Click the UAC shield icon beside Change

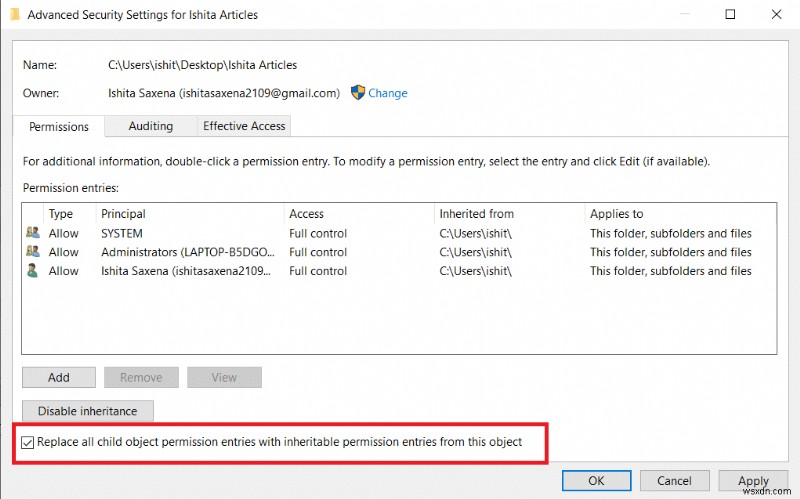click(359, 93)
